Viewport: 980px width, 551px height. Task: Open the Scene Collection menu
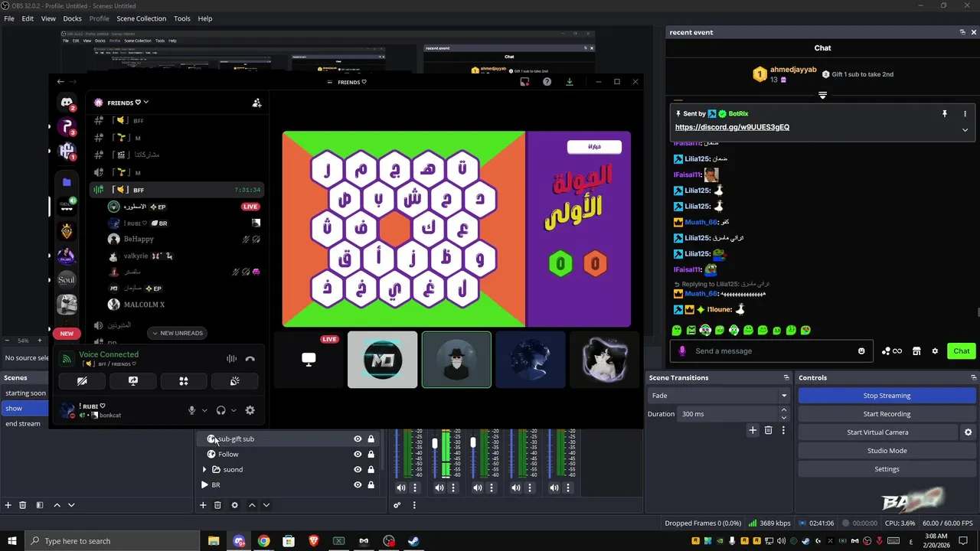[x=141, y=18]
